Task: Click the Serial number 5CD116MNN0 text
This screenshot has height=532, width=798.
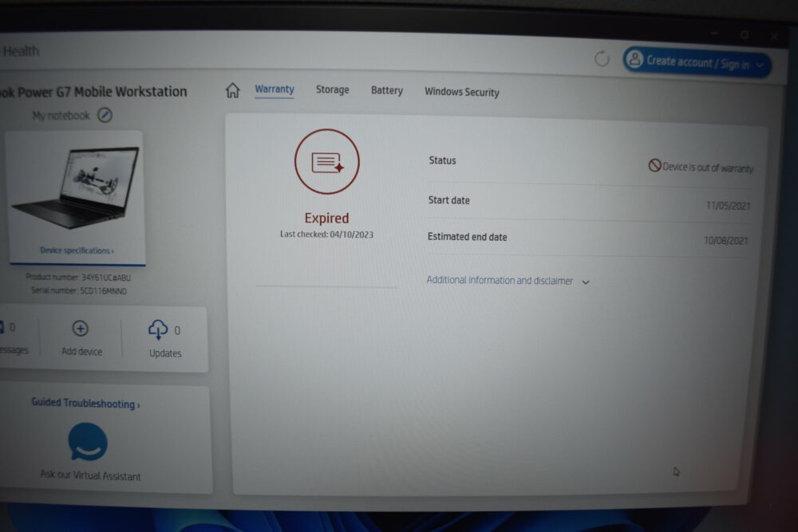Action: click(78, 291)
